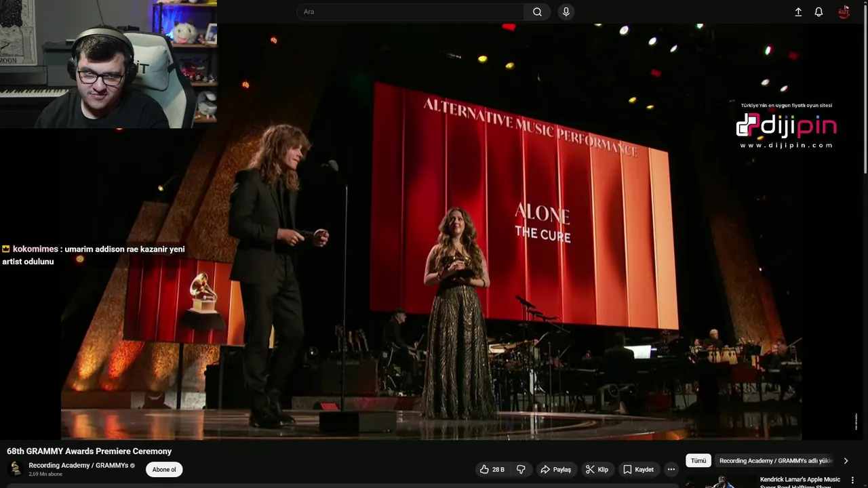Open the Recording Academy / GRAMMYs channel name
The height and width of the screenshot is (488, 868).
coord(78,466)
